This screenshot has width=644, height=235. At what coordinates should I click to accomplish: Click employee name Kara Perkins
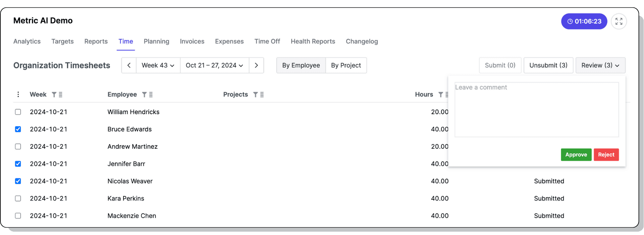point(126,198)
